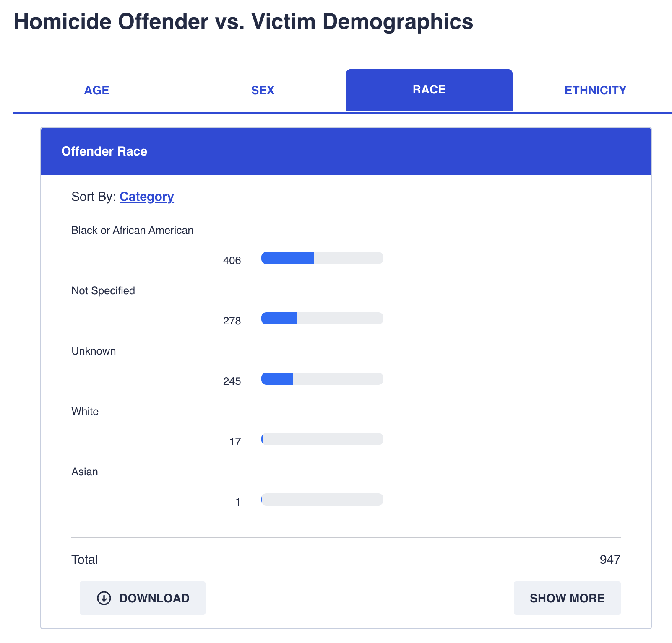The width and height of the screenshot is (672, 643).
Task: Click the DOWNLOAD button
Action: [x=143, y=598]
